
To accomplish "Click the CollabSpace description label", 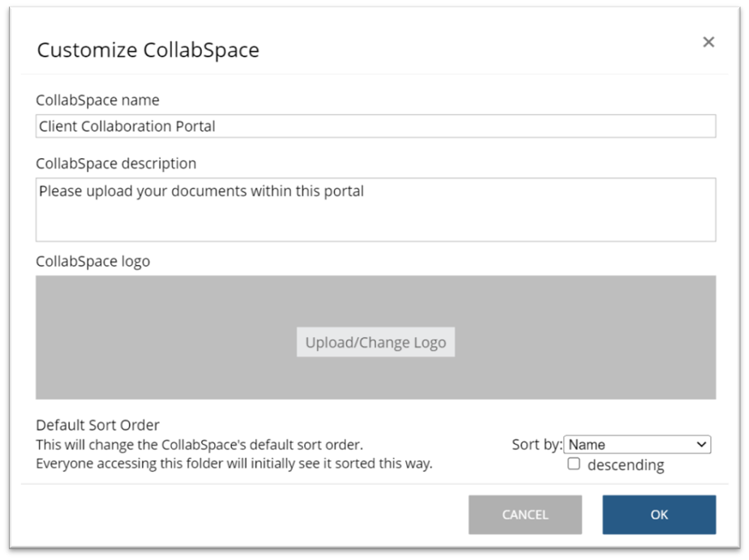I will click(x=115, y=163).
